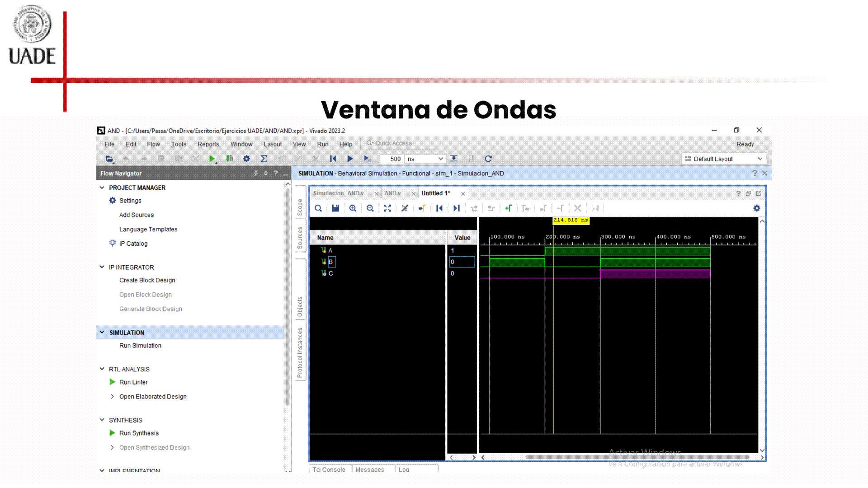The width and height of the screenshot is (868, 488).
Task: Go to the waveform's time zero
Action: (439, 208)
